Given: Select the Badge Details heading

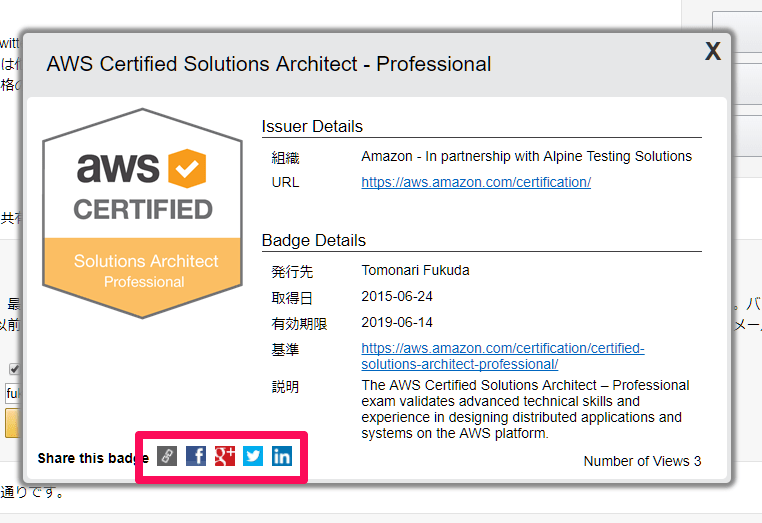Looking at the screenshot, I should click(x=313, y=241).
